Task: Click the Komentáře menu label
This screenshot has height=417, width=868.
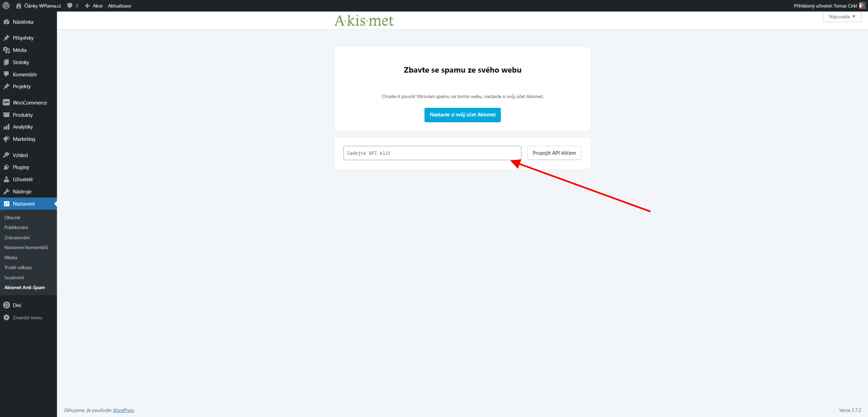Action: [25, 74]
